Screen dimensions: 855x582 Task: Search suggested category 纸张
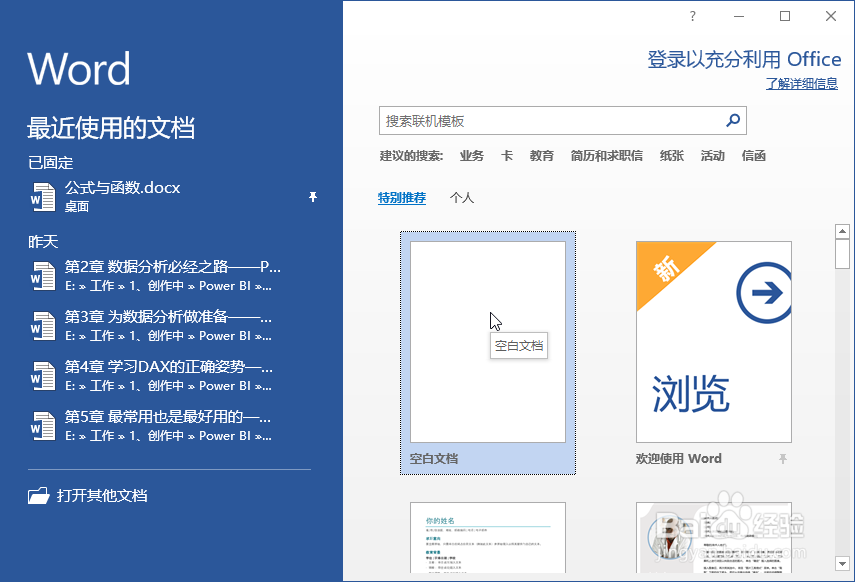click(x=672, y=156)
